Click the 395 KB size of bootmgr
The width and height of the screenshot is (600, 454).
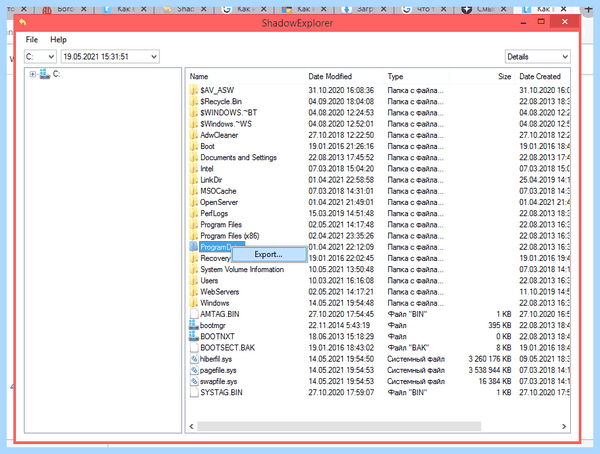pyautogui.click(x=500, y=325)
